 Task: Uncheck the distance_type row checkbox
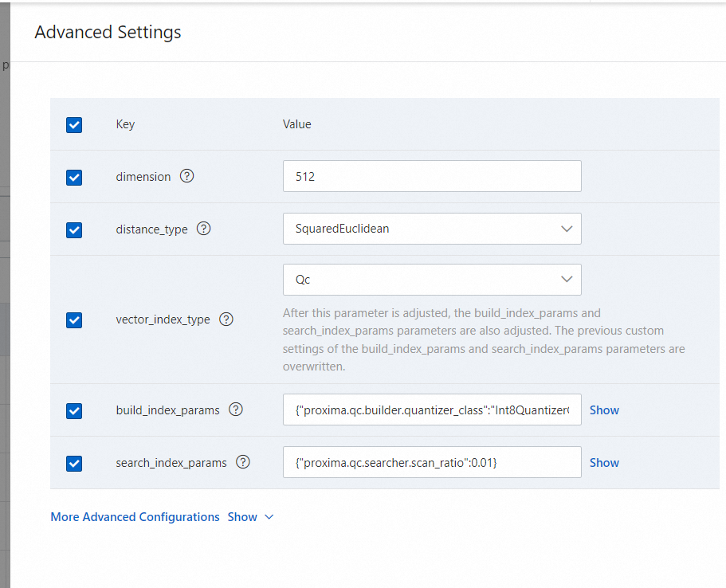click(x=74, y=229)
